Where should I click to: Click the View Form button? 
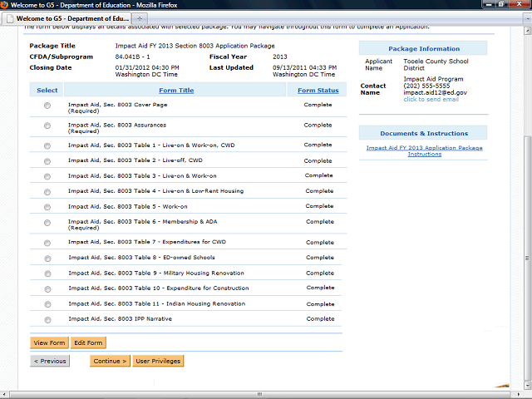[x=49, y=342]
